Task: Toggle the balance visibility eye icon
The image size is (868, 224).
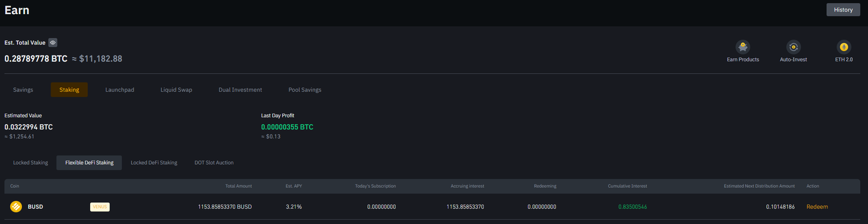Action: 53,43
